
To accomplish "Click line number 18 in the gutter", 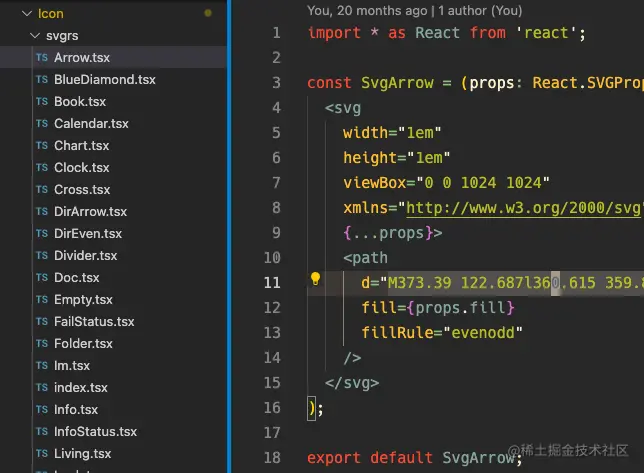I will pos(272,458).
